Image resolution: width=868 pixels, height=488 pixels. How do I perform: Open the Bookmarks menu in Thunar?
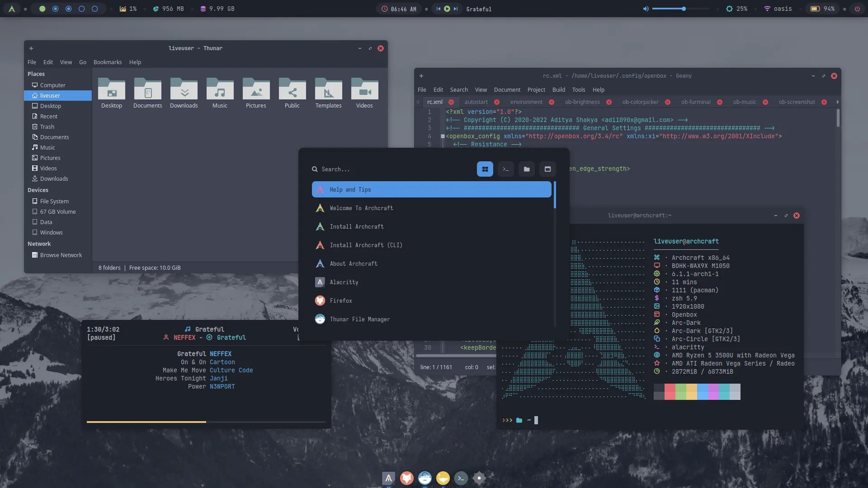tap(107, 62)
